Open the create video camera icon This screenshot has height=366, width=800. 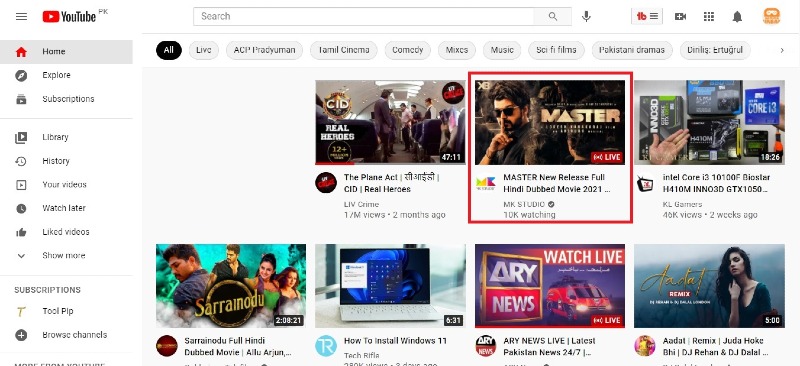(680, 16)
